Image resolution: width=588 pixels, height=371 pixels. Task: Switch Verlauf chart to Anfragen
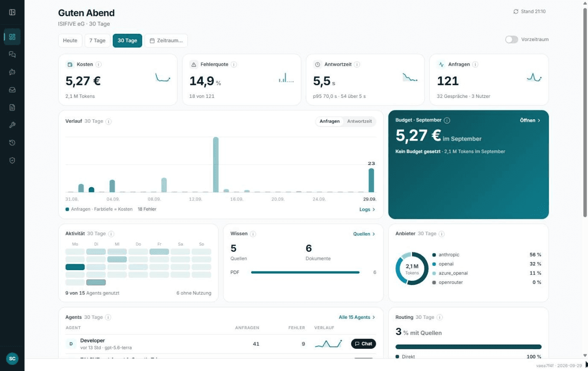point(330,121)
